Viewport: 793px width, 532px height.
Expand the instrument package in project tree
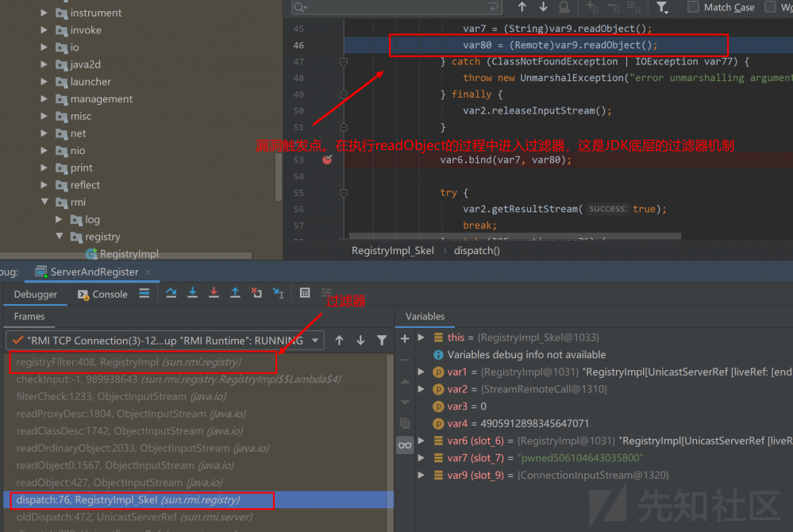[44, 13]
